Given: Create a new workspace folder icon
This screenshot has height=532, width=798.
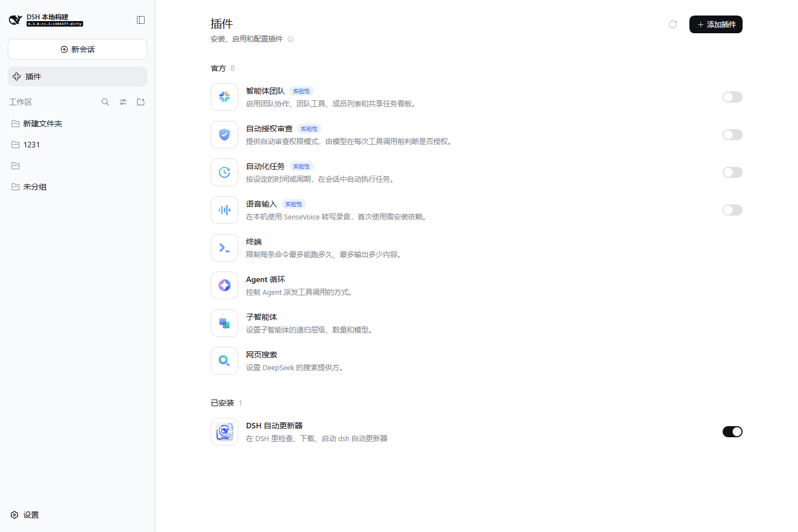Looking at the screenshot, I should point(141,102).
